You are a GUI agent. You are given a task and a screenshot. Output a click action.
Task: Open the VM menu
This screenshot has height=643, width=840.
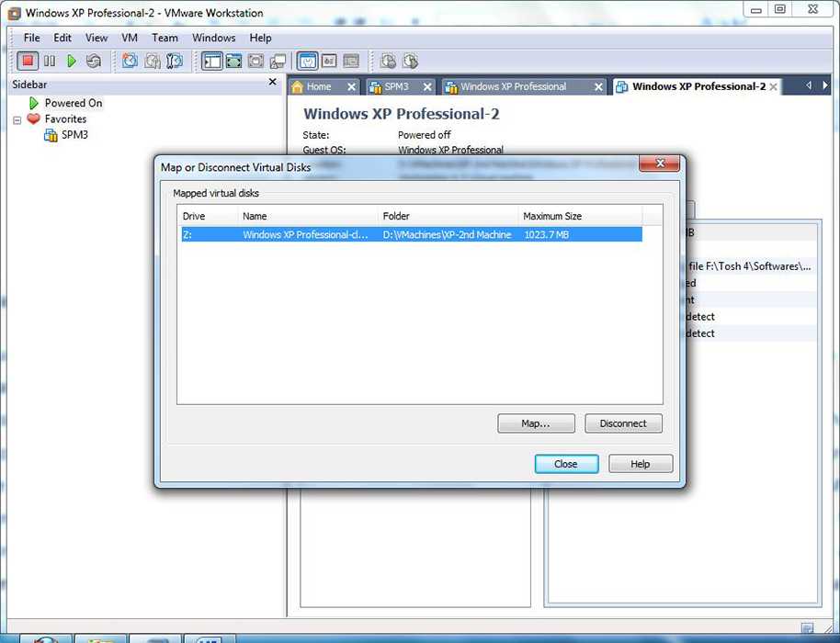click(130, 38)
